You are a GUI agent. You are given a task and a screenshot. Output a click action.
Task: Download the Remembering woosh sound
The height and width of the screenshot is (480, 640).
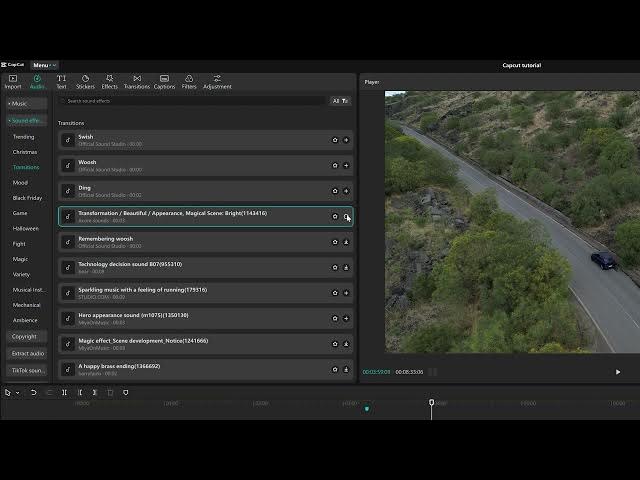click(346, 242)
